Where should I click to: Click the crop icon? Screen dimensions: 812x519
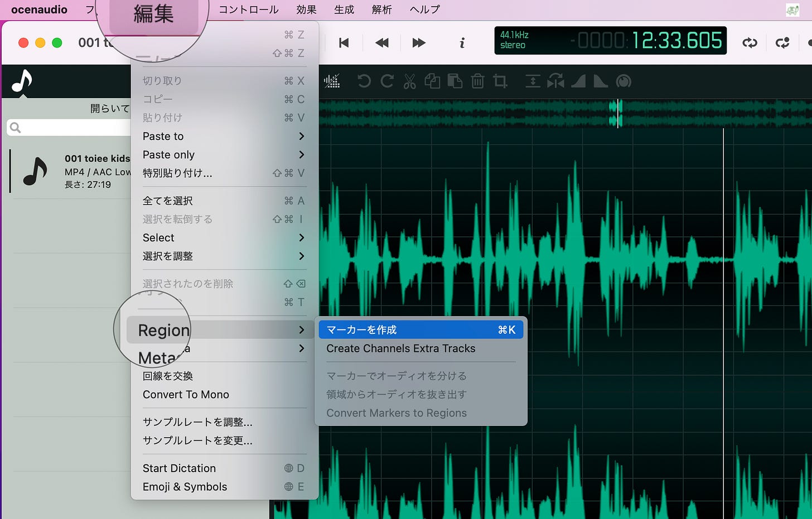500,81
